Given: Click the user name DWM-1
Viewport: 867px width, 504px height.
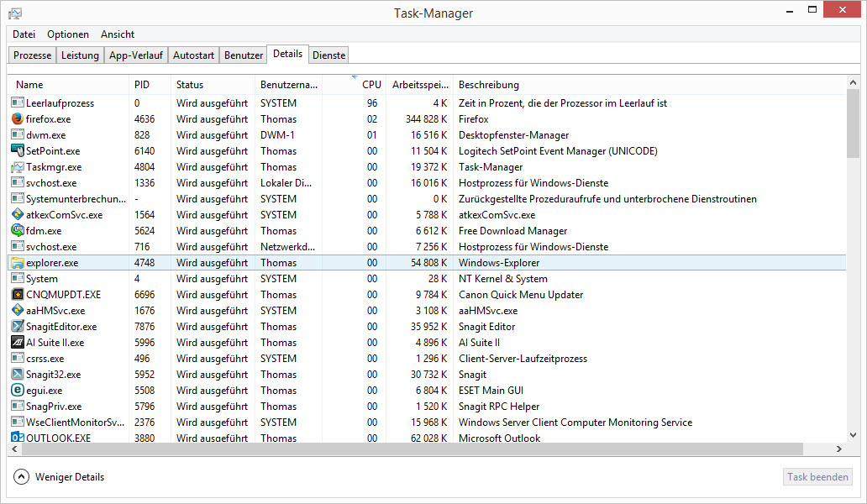Looking at the screenshot, I should tap(277, 134).
